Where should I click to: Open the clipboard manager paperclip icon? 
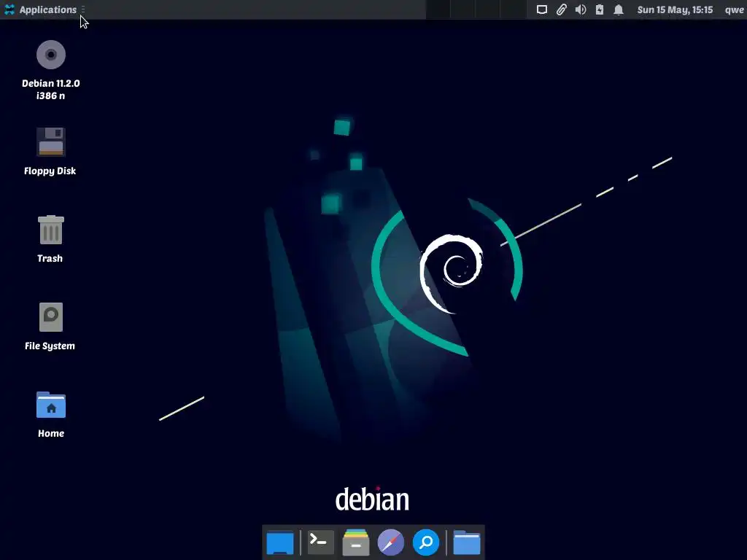click(x=561, y=9)
